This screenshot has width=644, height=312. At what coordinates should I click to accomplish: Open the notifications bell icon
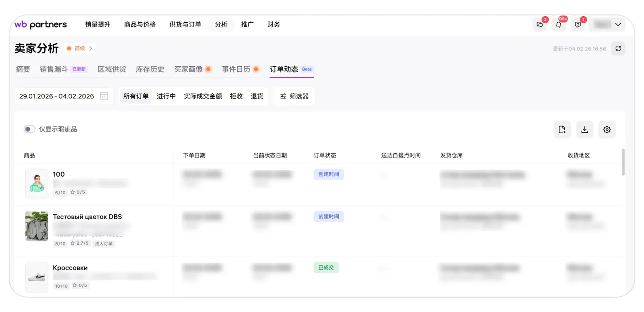click(x=559, y=25)
